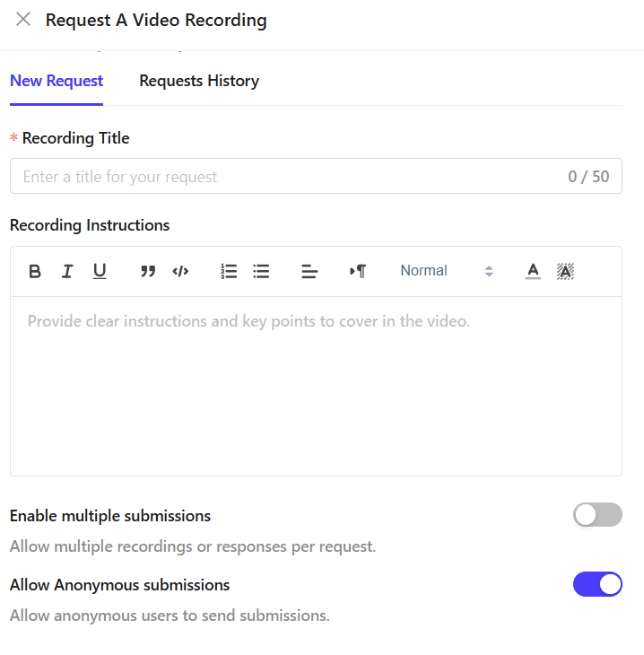Underline text using the toolbar icon
This screenshot has height=655, width=644.
pyautogui.click(x=100, y=272)
